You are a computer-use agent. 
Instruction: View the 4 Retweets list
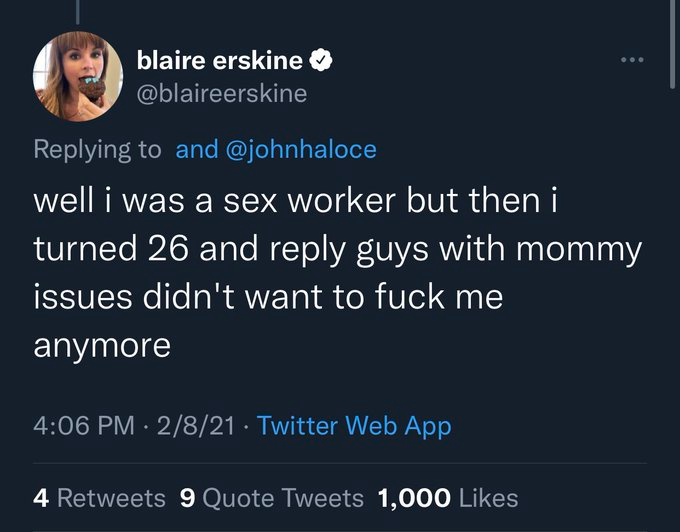point(99,497)
